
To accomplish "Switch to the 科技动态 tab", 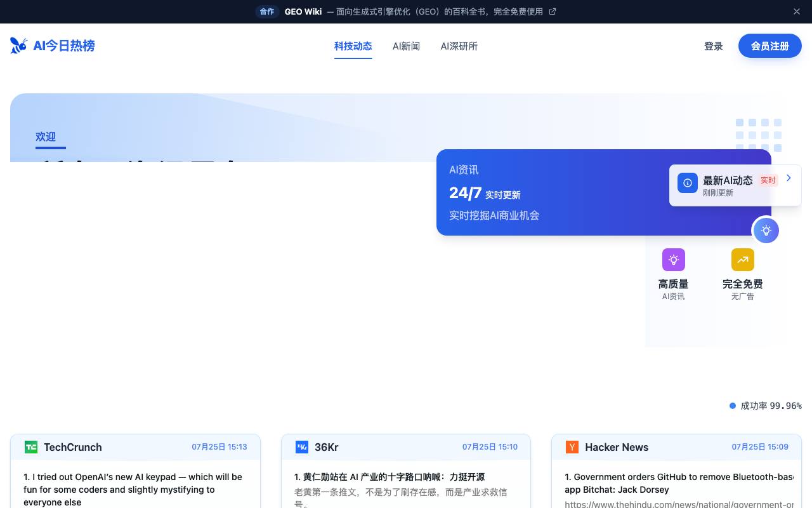I will tap(353, 46).
